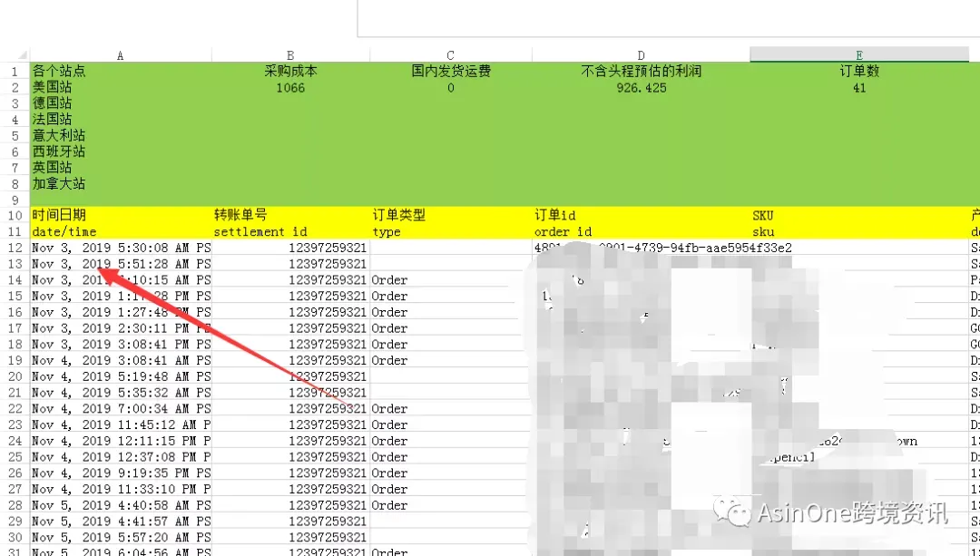980x556 pixels.
Task: Click the 订单类型 yellow header cell
Action: click(x=451, y=216)
